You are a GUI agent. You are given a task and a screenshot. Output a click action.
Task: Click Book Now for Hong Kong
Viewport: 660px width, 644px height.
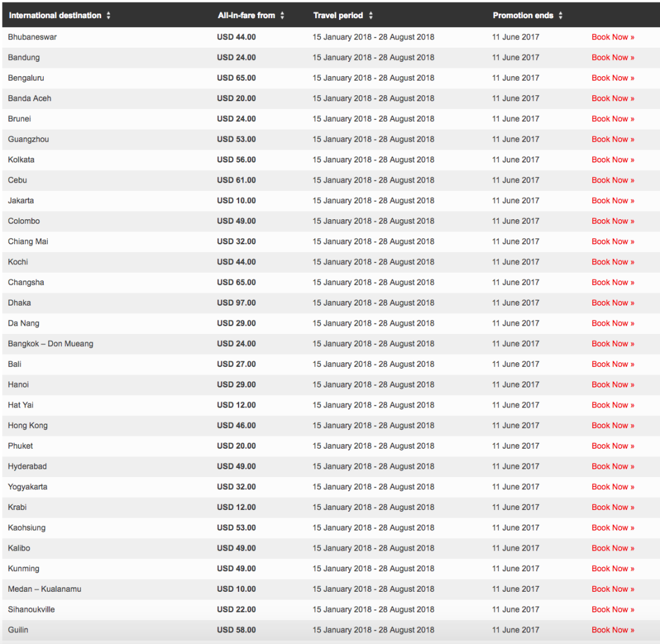pos(612,425)
